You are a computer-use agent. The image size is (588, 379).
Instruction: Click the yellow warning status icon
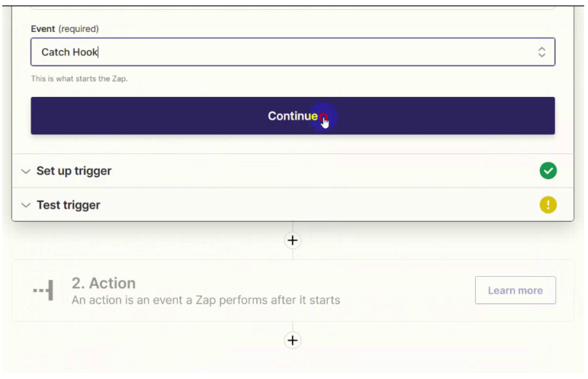coord(548,205)
